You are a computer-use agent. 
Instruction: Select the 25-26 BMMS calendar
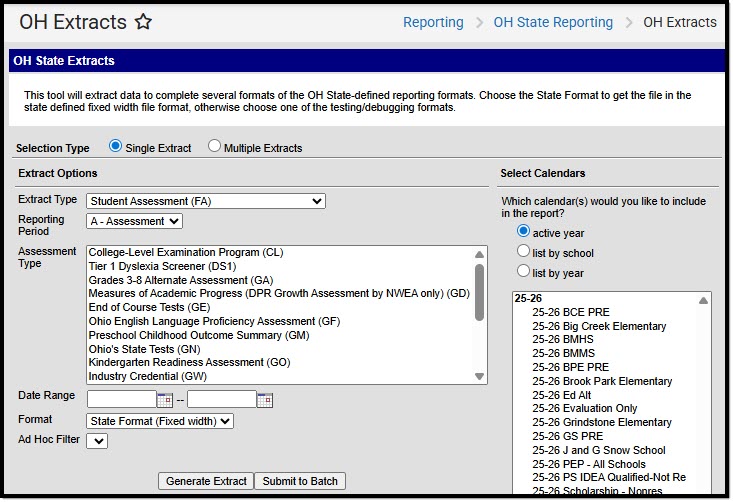(564, 353)
